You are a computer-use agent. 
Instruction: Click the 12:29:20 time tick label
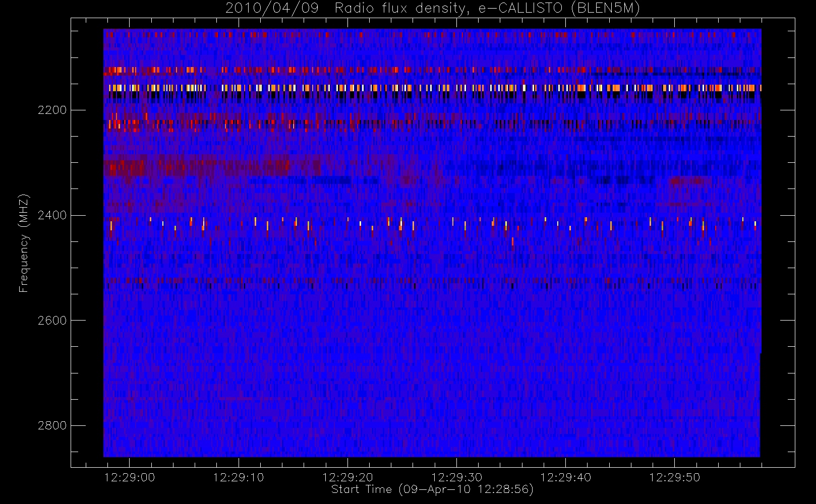coord(347,477)
